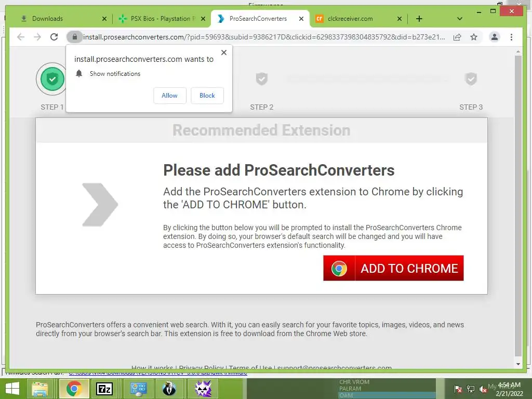Screen dimensions: 532x399
Task: Share this page using the share icon
Action: coord(457,37)
